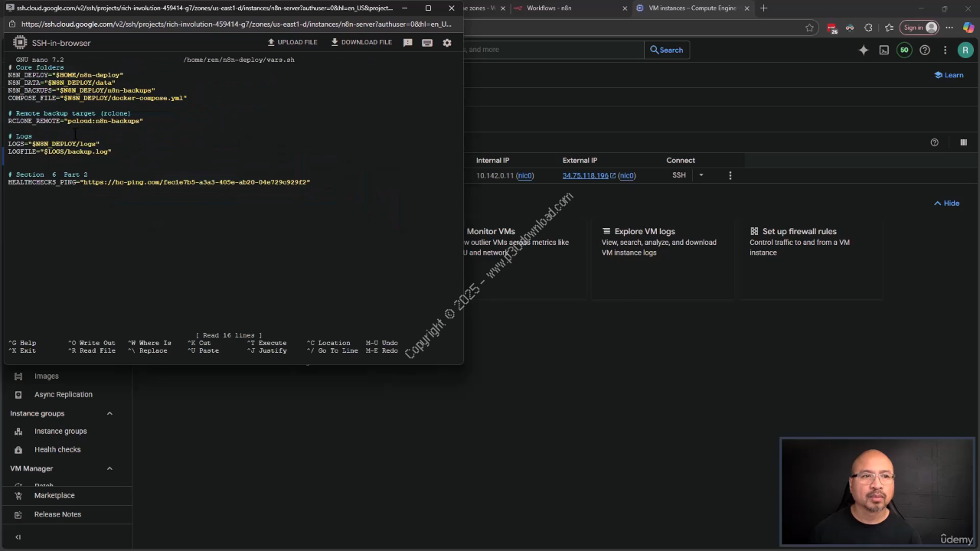This screenshot has height=551, width=980.
Task: Collapse the VM Manager section
Action: point(109,468)
